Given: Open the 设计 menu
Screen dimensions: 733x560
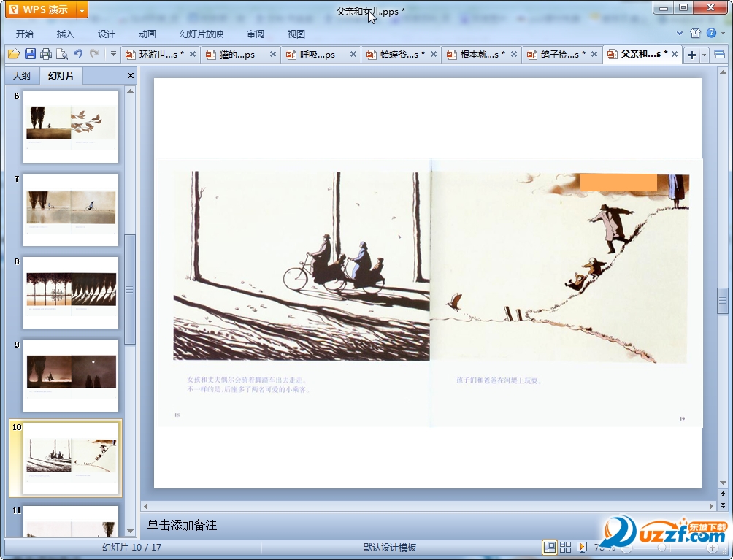Looking at the screenshot, I should [x=106, y=34].
